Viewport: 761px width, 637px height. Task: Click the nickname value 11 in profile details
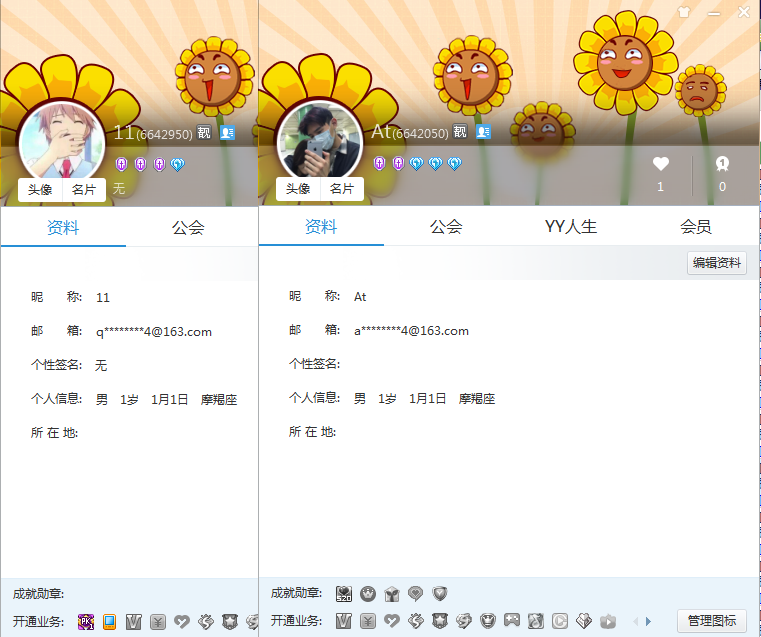[x=103, y=297]
